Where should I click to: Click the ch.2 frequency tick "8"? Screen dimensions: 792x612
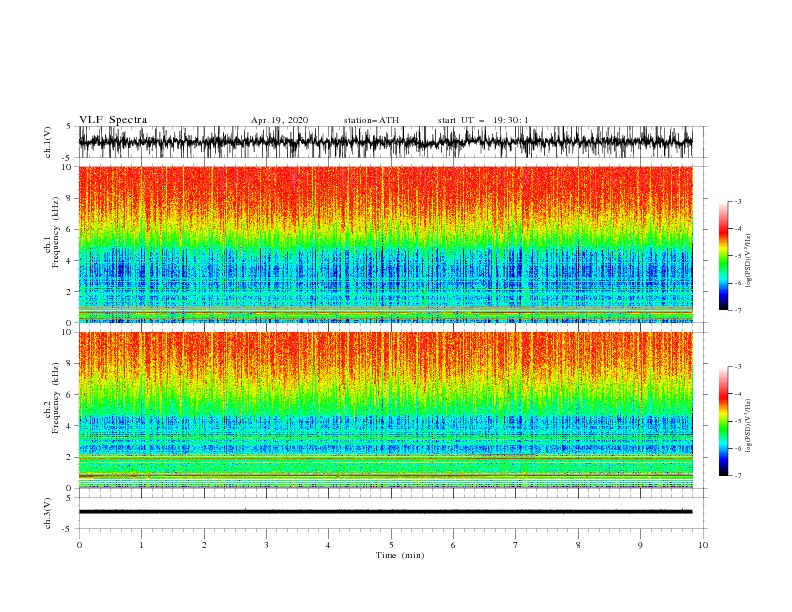pos(70,364)
